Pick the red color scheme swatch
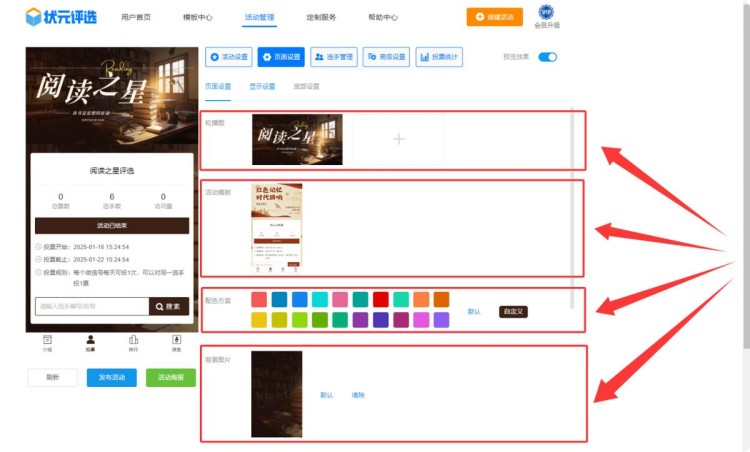The height and width of the screenshot is (452, 750). click(x=381, y=299)
